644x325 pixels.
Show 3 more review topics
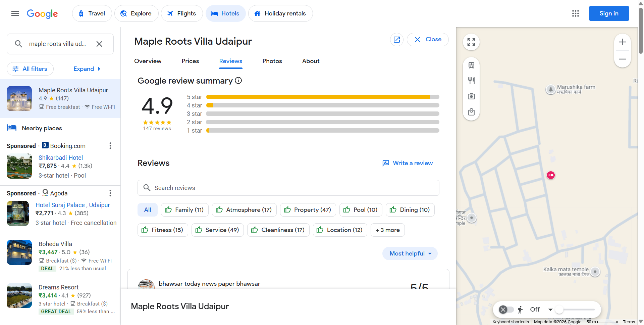point(388,230)
